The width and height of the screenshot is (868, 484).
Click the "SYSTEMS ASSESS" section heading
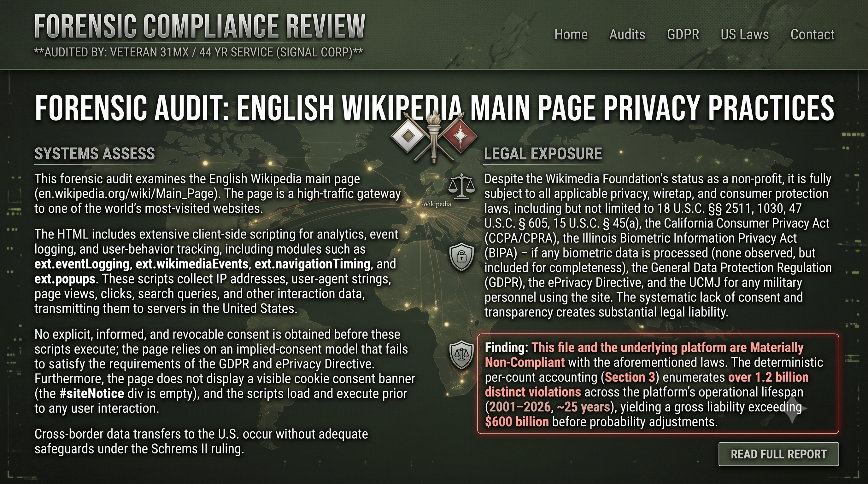(95, 154)
